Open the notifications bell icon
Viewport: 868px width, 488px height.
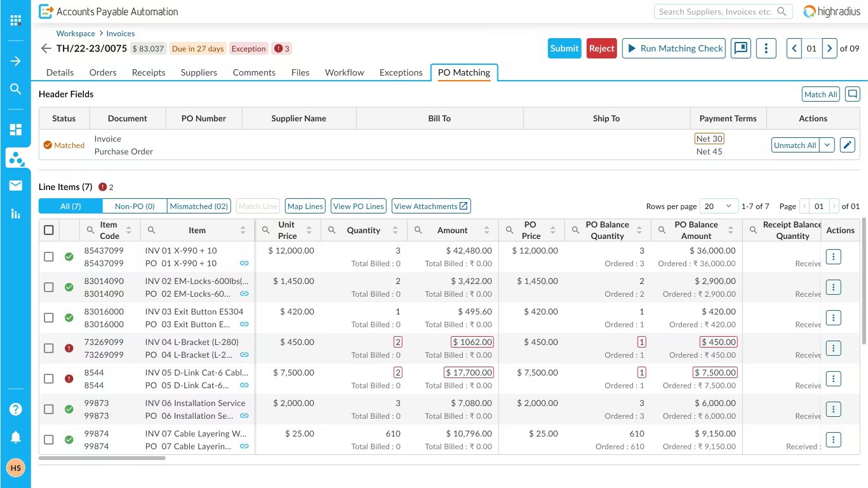pyautogui.click(x=15, y=437)
